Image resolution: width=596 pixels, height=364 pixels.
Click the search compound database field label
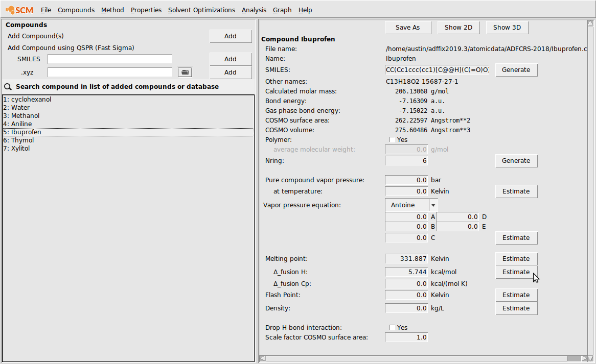point(117,87)
